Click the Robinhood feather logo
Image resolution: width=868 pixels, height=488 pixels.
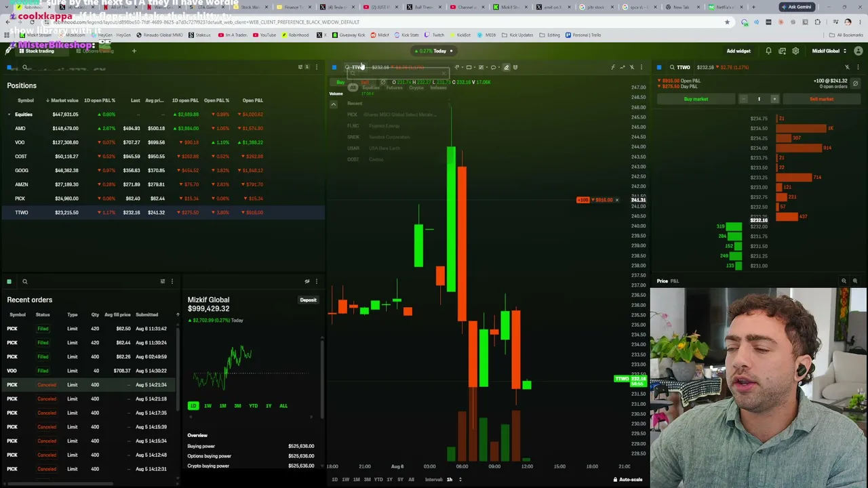click(x=9, y=51)
